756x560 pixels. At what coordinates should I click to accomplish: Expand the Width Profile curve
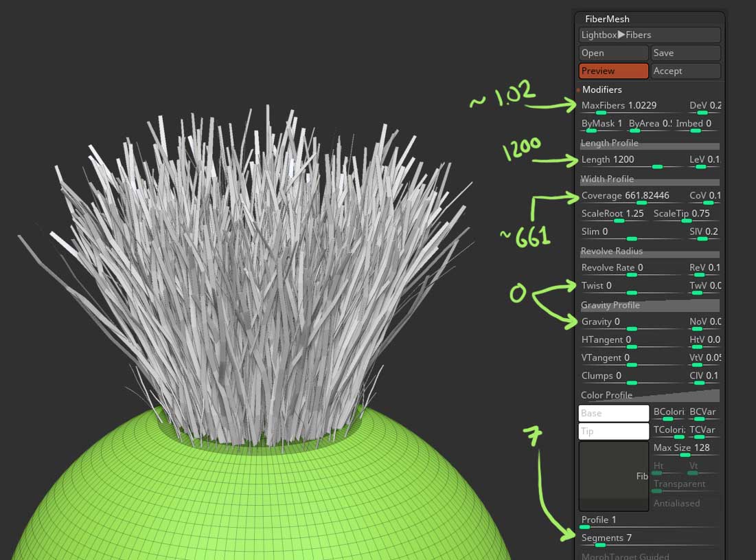pyautogui.click(x=650, y=179)
